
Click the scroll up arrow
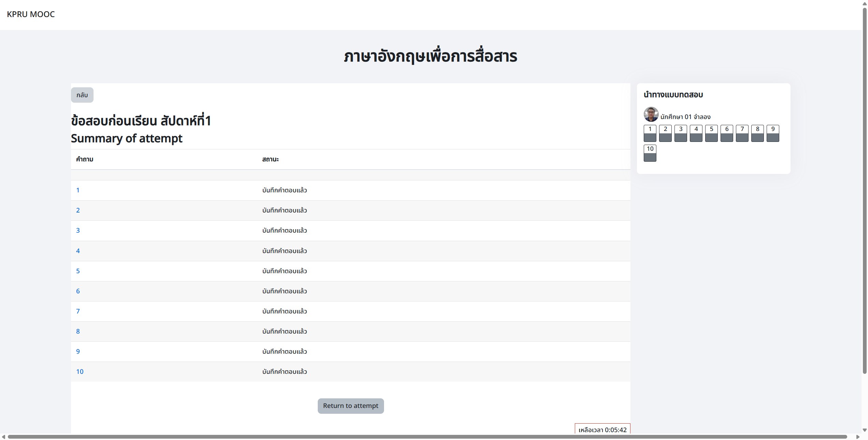865,3
